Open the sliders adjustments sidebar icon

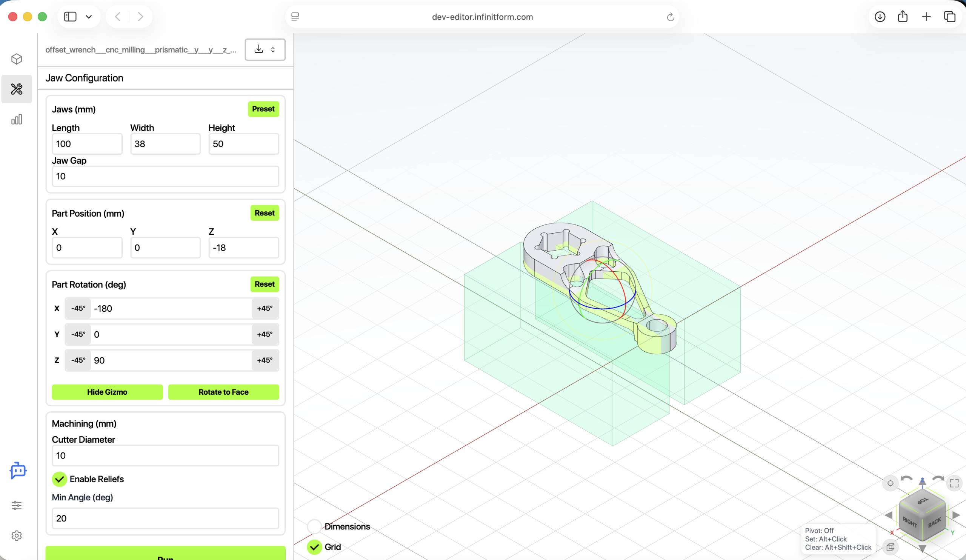[x=17, y=505]
